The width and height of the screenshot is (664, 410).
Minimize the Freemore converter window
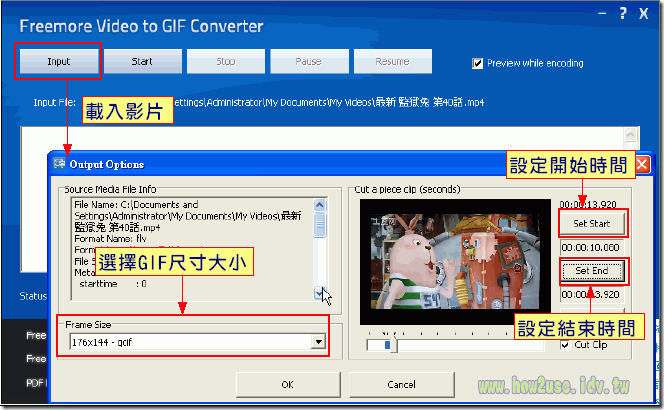(x=602, y=14)
